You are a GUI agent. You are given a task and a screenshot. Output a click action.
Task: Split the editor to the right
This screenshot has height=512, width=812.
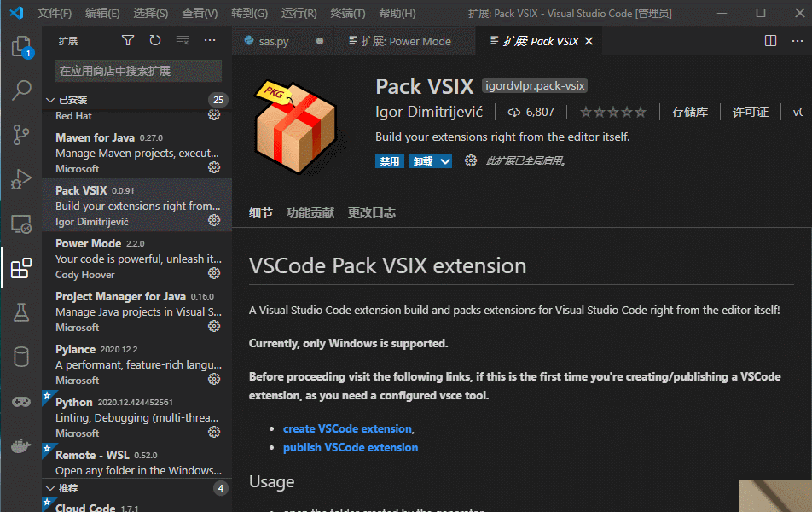[x=770, y=41]
